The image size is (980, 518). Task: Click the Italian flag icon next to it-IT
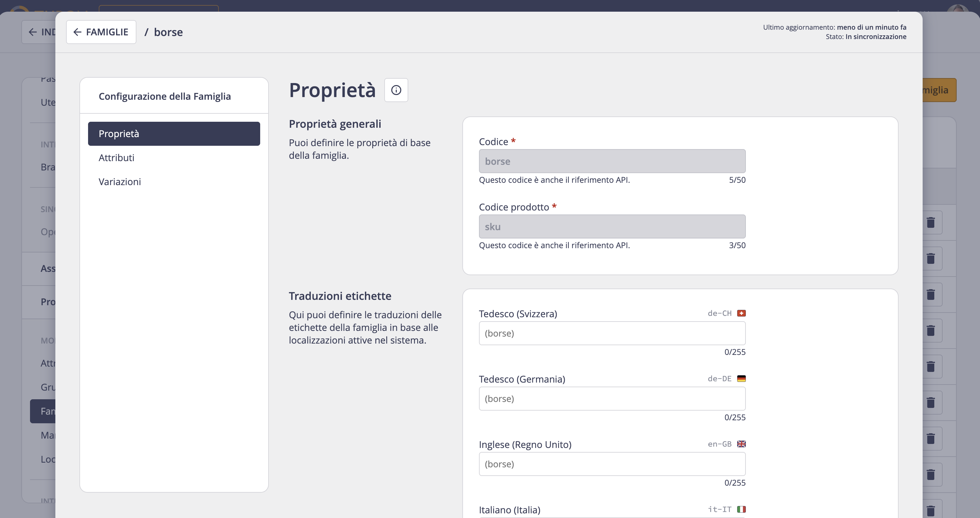(741, 510)
